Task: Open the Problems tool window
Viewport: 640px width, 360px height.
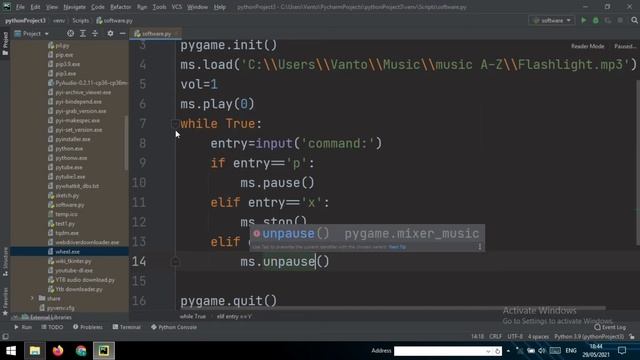Action: (x=88, y=327)
